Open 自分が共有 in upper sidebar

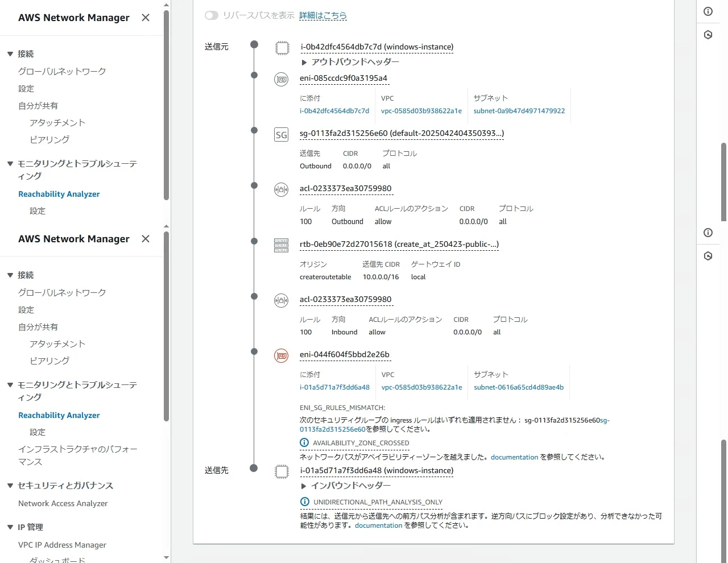coord(38,106)
